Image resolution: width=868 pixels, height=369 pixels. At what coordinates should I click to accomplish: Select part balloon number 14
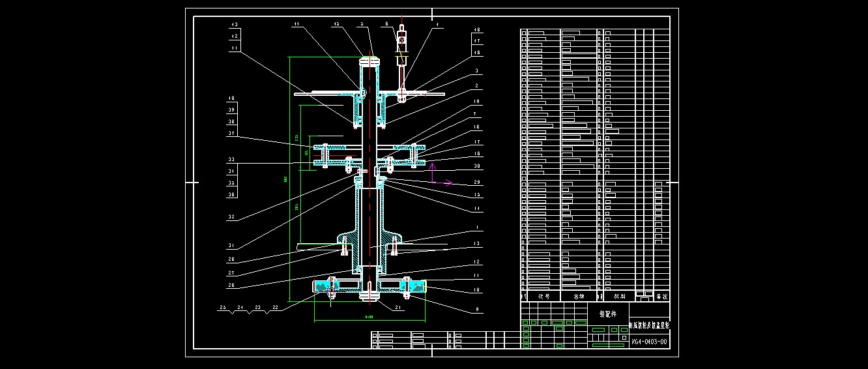coord(476,209)
